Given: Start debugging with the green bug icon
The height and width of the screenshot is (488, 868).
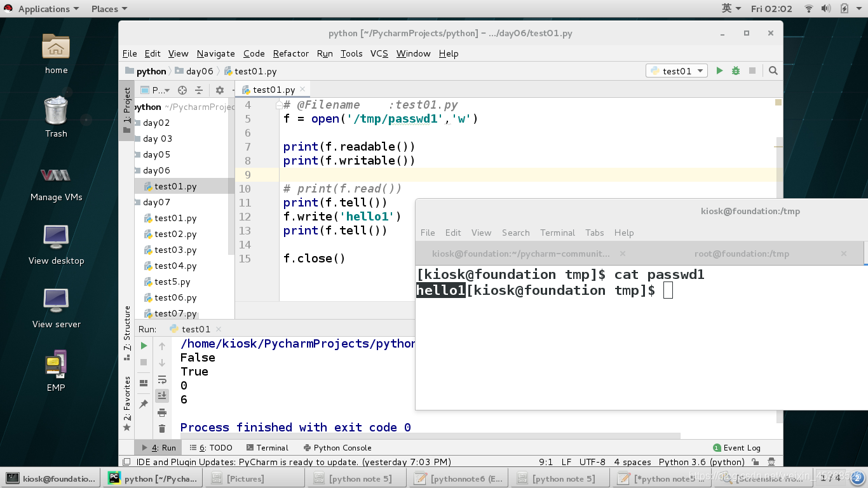Looking at the screenshot, I should pos(736,71).
